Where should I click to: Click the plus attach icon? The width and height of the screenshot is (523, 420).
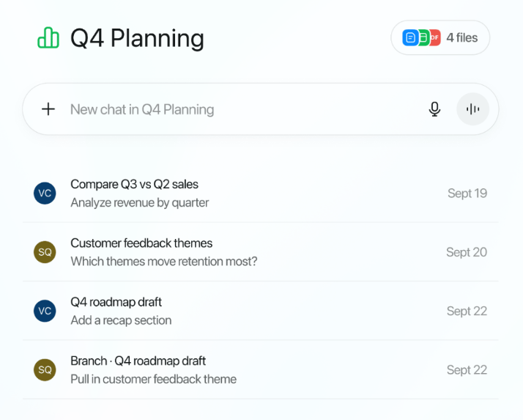click(x=48, y=109)
